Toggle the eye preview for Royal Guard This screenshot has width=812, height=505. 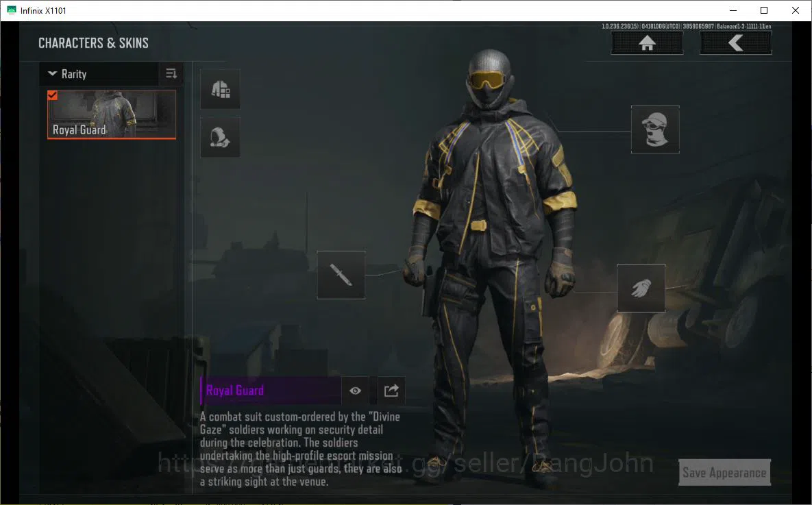[355, 391]
